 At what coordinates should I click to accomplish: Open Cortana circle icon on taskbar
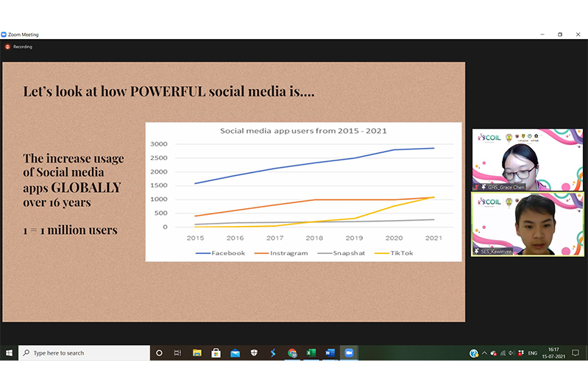coord(159,353)
